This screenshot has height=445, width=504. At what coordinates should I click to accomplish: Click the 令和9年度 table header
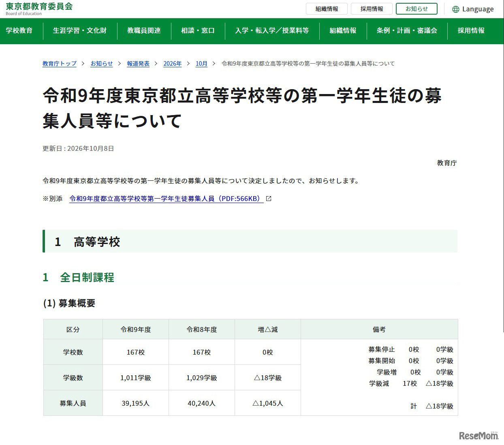point(136,329)
